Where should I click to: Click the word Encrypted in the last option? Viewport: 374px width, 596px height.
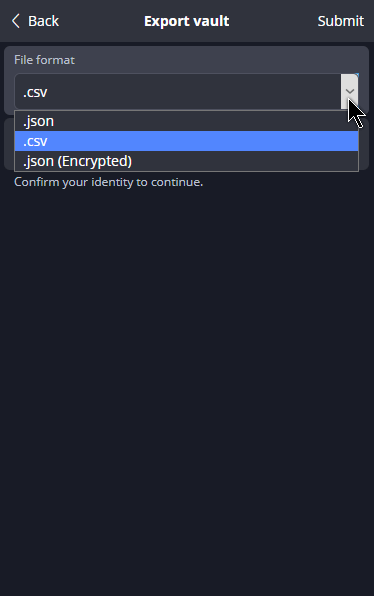point(95,162)
